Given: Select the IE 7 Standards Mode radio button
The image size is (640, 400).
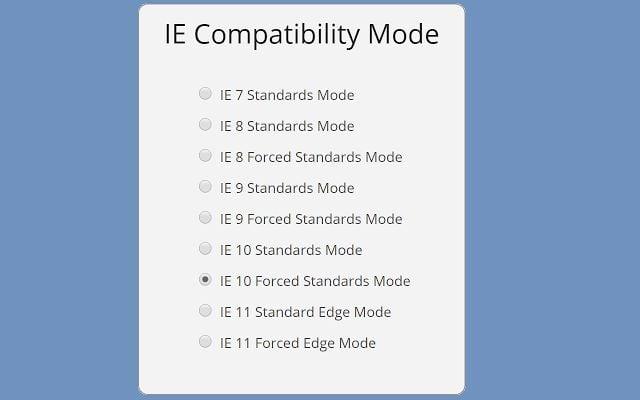Looking at the screenshot, I should coord(205,93).
